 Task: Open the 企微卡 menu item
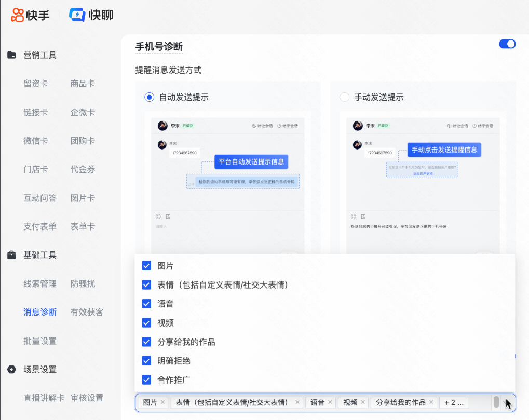click(x=83, y=112)
